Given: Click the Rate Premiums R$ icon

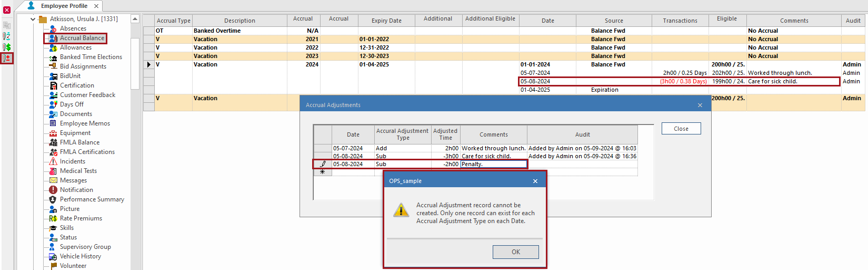Looking at the screenshot, I should tap(53, 218).
